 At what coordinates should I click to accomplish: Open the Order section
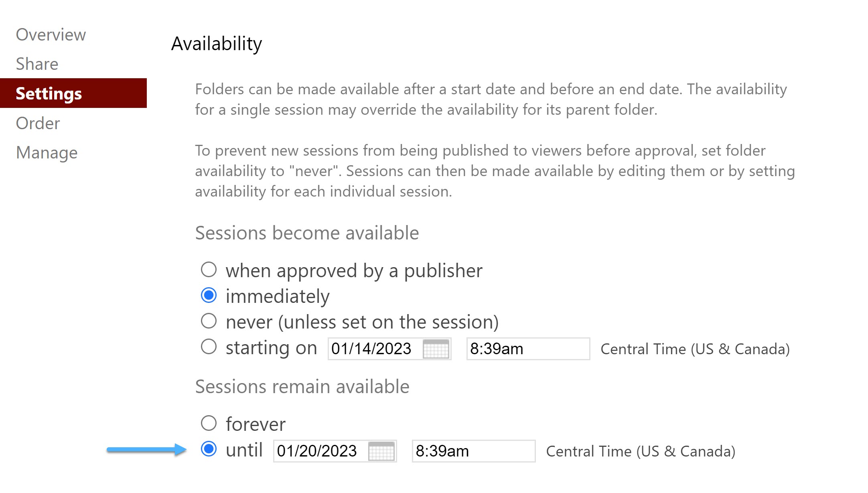37,123
